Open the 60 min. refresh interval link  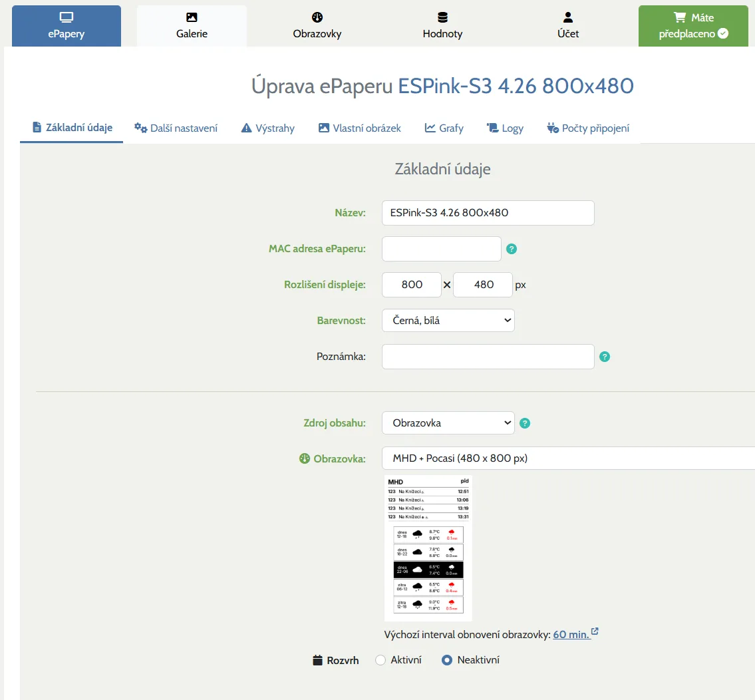point(571,634)
